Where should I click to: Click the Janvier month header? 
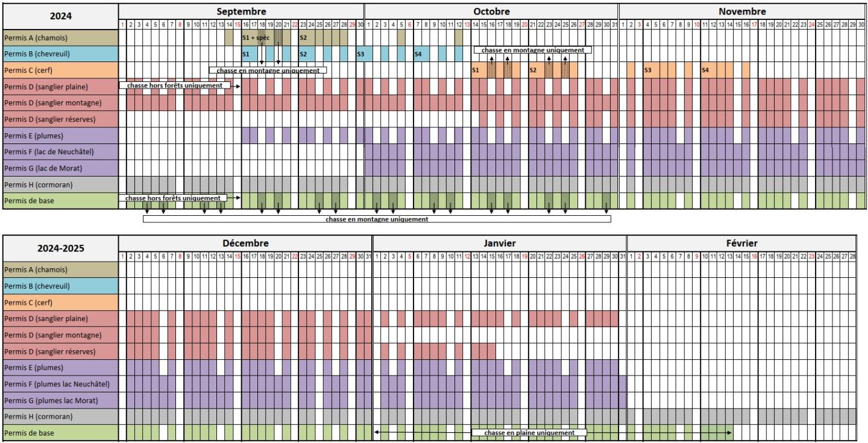500,243
